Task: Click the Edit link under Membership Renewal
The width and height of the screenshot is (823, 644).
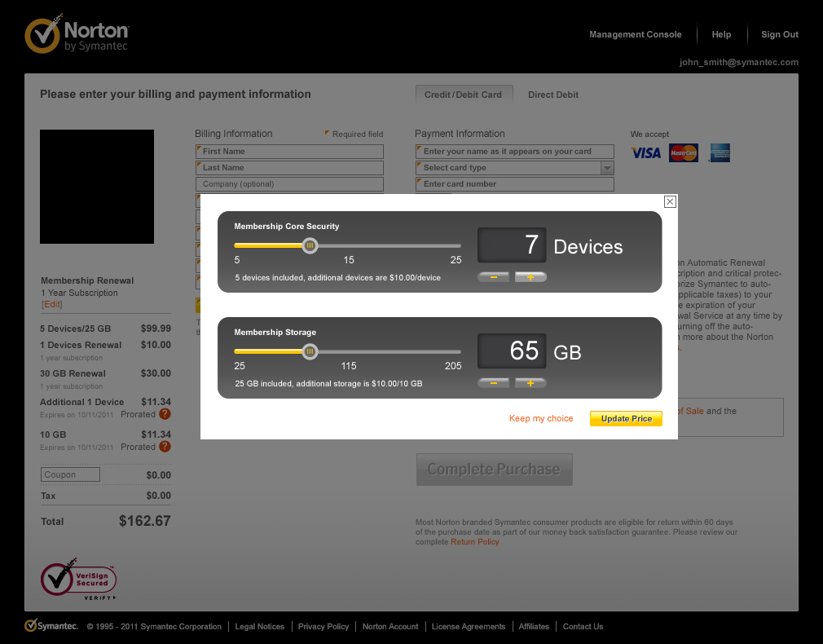Action: click(52, 305)
